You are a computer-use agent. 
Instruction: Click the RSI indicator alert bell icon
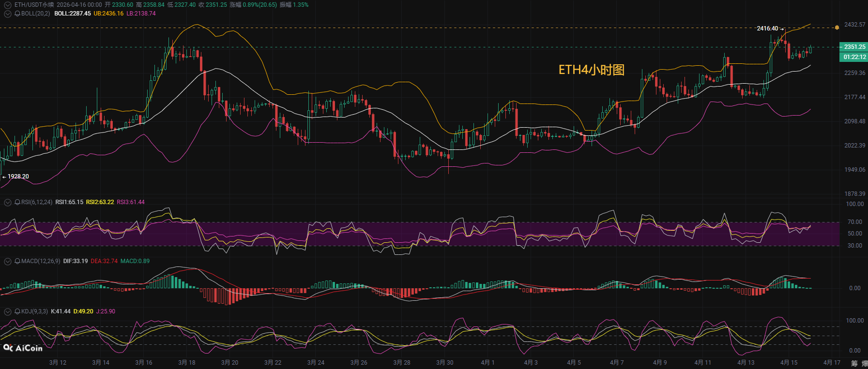[17, 202]
